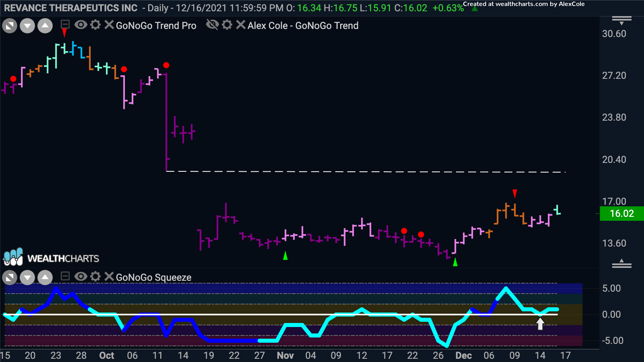644x362 pixels.
Task: Click the current price tag 16.02
Action: (x=622, y=214)
